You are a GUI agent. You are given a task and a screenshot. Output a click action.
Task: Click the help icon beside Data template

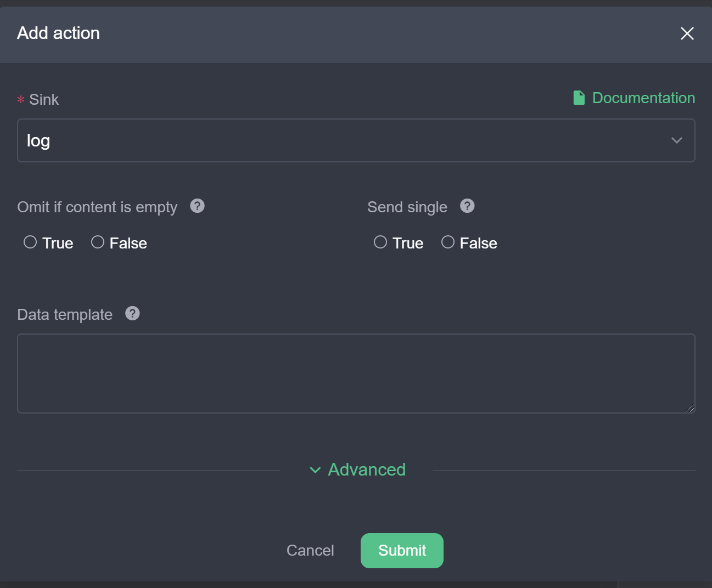pos(132,313)
